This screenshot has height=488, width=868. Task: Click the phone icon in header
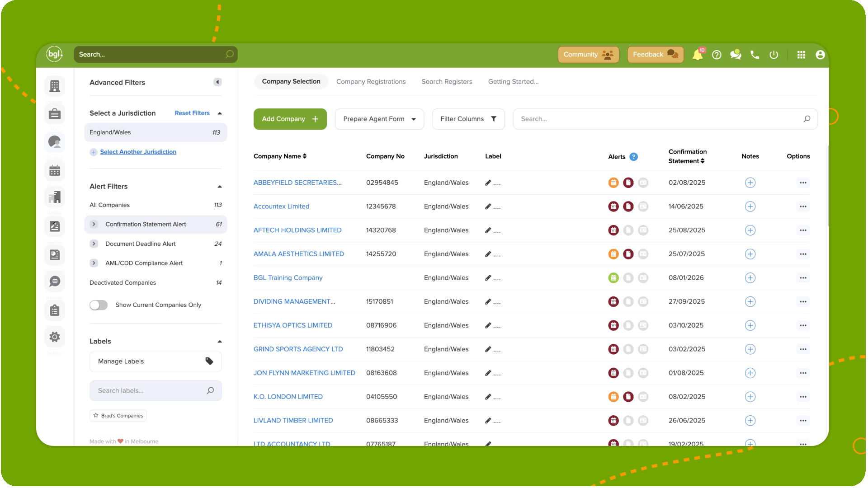coord(755,55)
